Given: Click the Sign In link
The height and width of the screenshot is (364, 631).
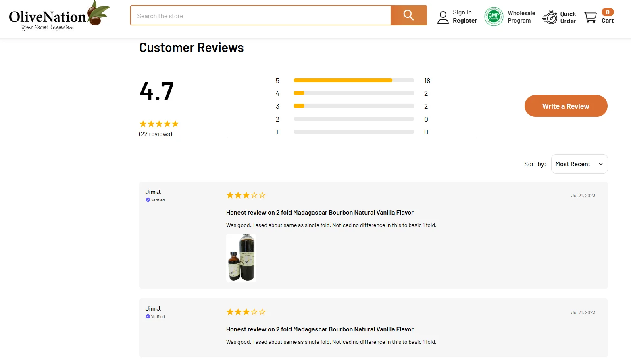Looking at the screenshot, I should tap(462, 12).
